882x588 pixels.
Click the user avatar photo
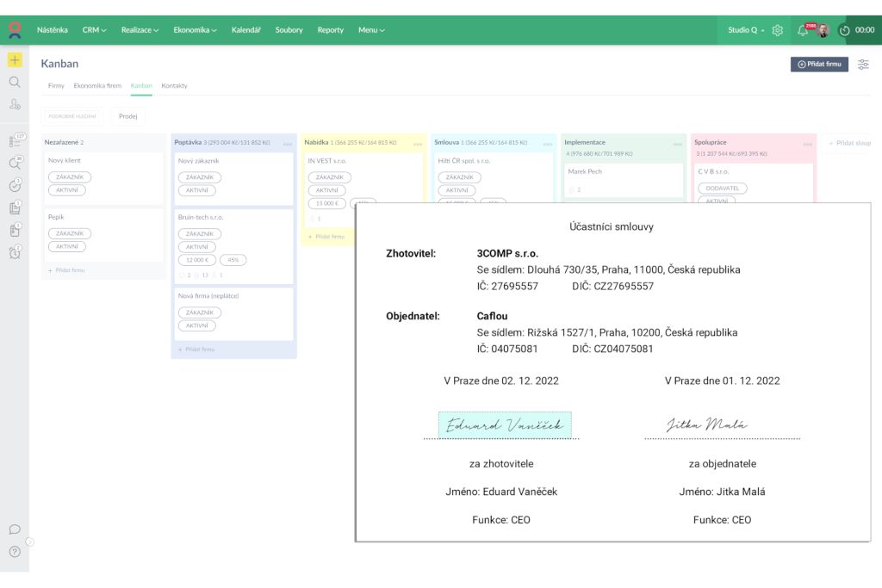pyautogui.click(x=823, y=30)
